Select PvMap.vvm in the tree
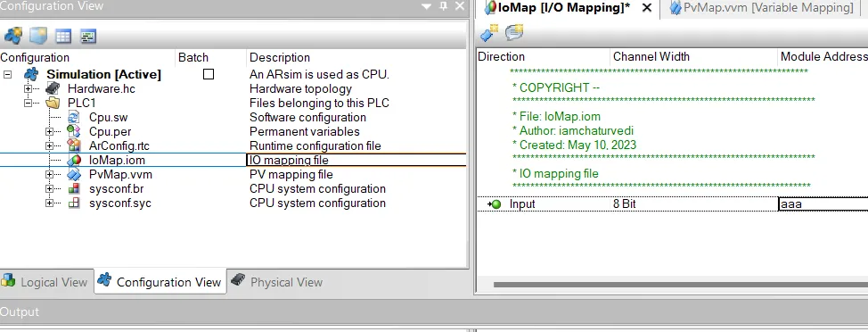868x332 pixels. tap(120, 175)
